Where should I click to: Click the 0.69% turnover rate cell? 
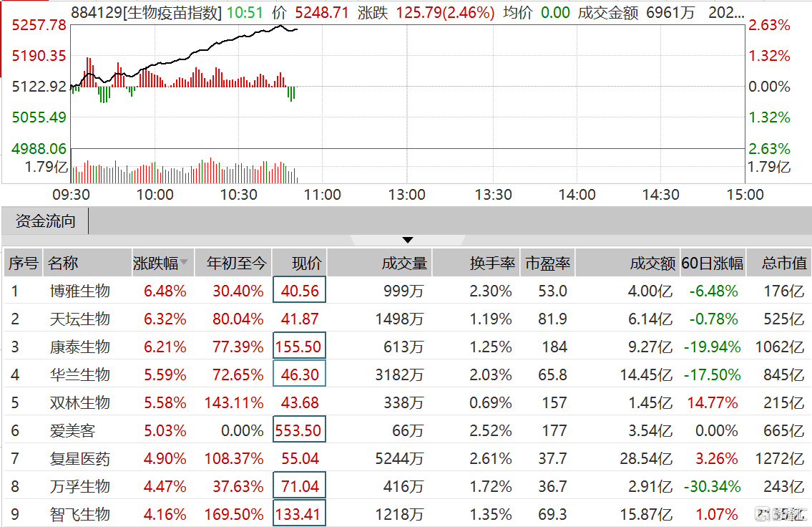pyautogui.click(x=490, y=403)
